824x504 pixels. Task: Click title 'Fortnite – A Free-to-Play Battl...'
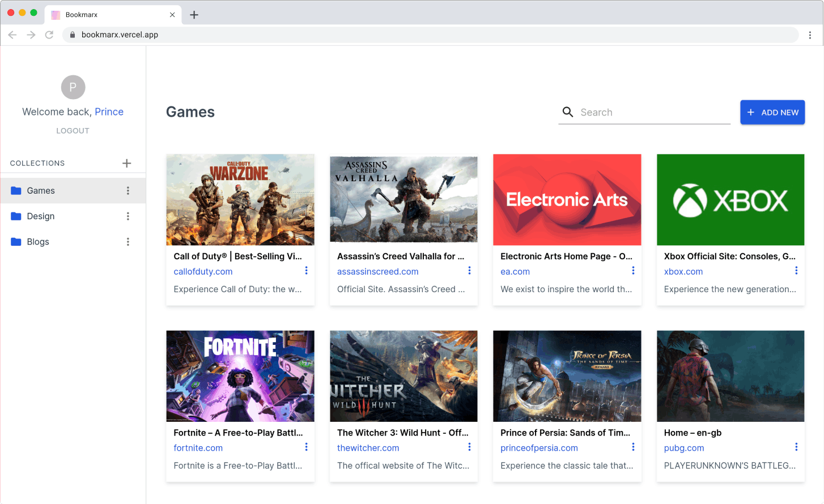tap(238, 433)
